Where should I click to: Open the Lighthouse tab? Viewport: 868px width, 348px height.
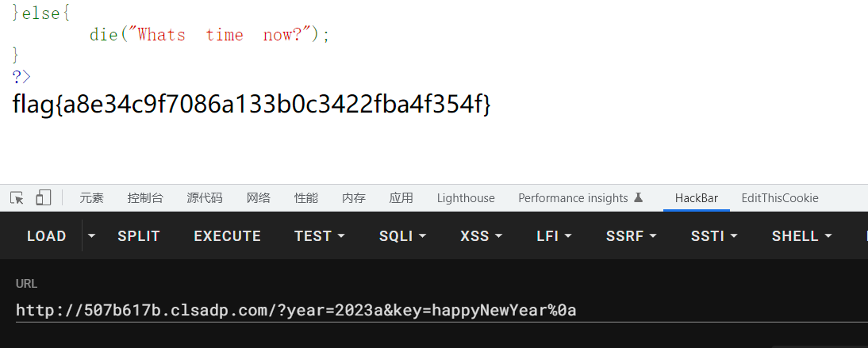[466, 198]
